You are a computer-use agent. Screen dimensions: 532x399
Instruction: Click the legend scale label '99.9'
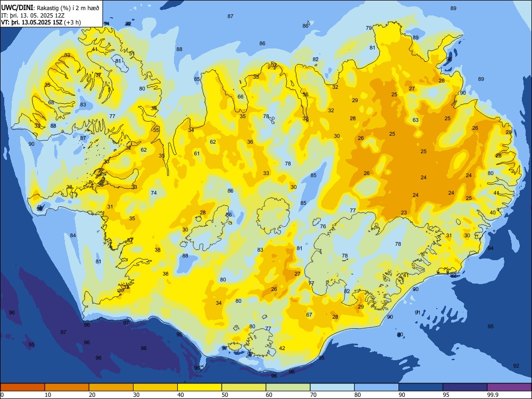point(493,395)
